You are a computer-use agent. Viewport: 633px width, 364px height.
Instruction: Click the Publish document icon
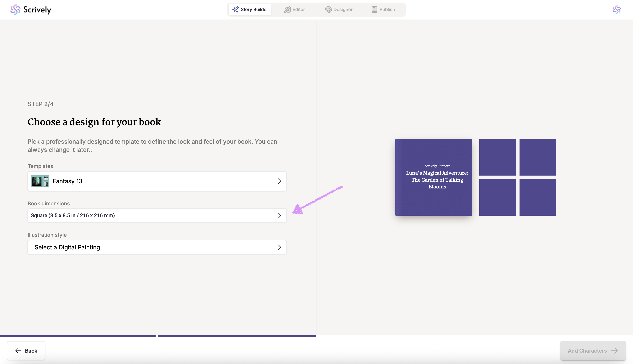pos(374,10)
